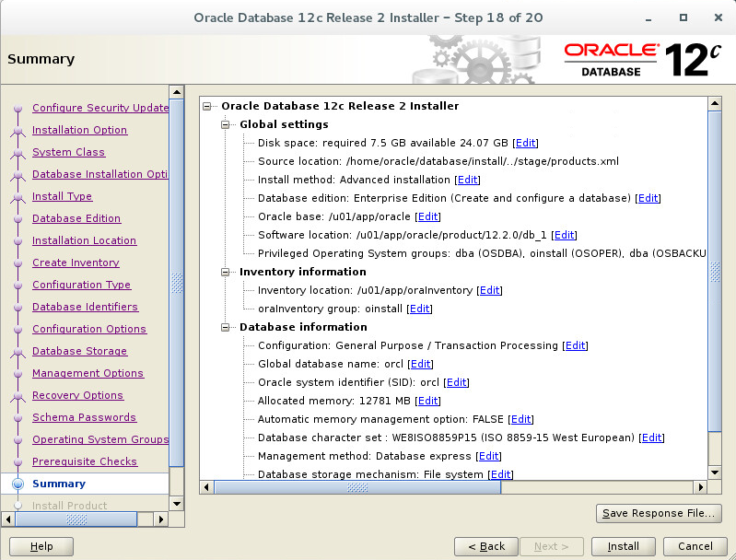Image resolution: width=736 pixels, height=560 pixels.
Task: Edit the Oracle system identifier SID
Action: (x=456, y=382)
